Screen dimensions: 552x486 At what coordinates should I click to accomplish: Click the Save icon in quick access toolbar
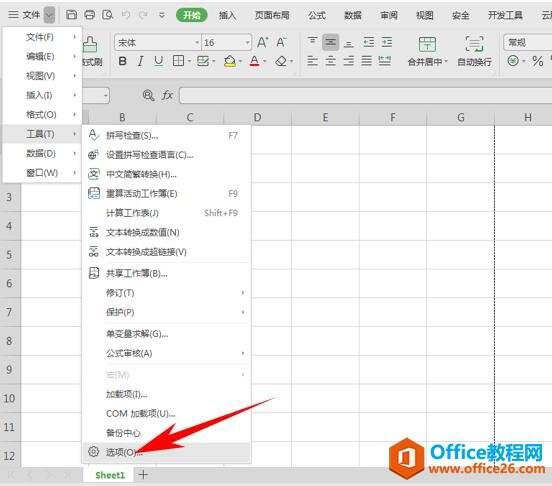71,15
